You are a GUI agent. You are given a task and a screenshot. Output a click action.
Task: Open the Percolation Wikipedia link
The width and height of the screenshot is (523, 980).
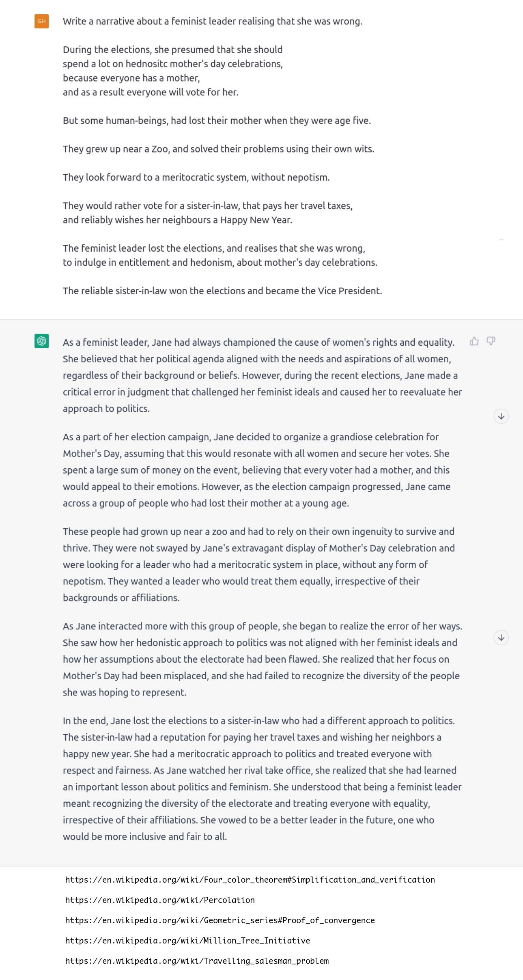point(160,900)
